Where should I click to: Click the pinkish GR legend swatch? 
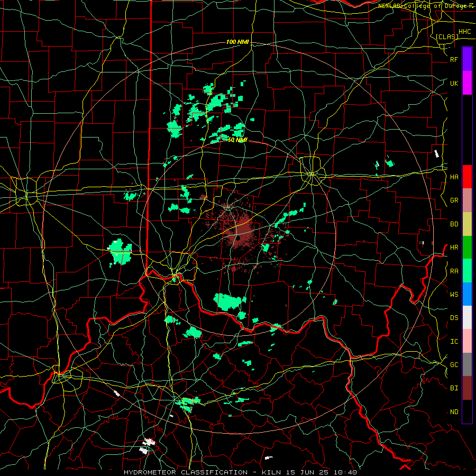[x=467, y=200]
